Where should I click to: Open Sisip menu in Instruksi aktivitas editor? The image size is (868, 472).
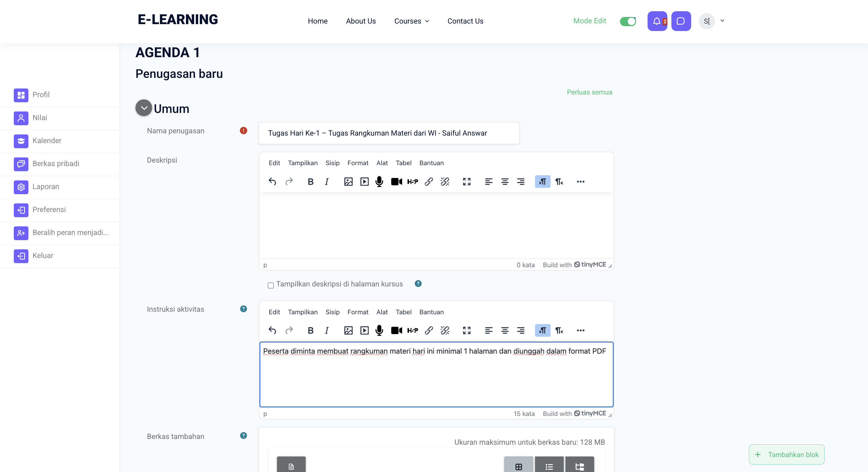332,312
